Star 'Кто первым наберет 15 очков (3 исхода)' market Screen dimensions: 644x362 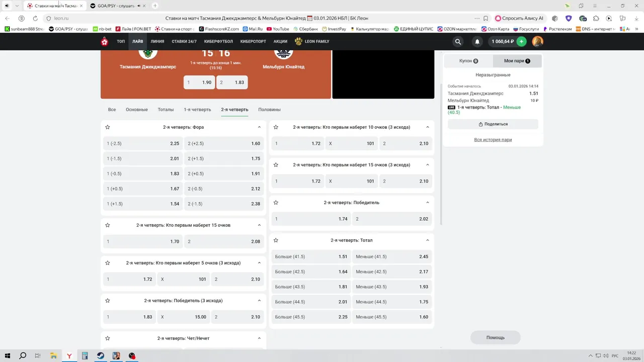tap(276, 165)
